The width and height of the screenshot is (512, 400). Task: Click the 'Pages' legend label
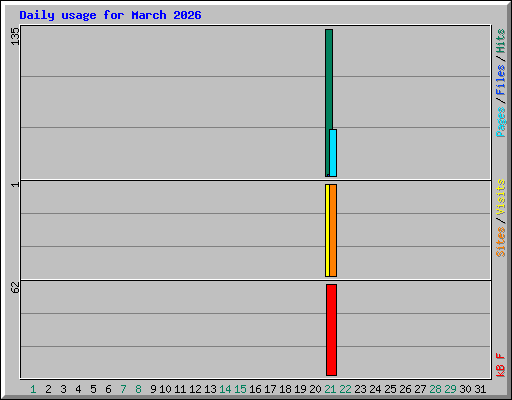click(x=500, y=122)
